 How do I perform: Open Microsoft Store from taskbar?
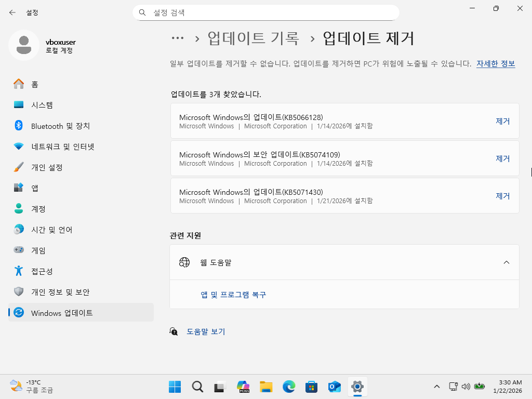[312, 387]
